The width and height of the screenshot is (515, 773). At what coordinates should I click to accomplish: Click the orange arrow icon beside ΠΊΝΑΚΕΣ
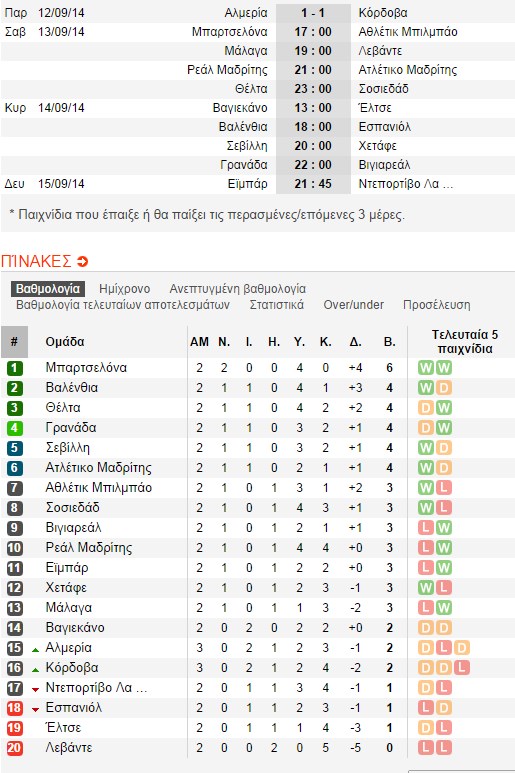(82, 261)
